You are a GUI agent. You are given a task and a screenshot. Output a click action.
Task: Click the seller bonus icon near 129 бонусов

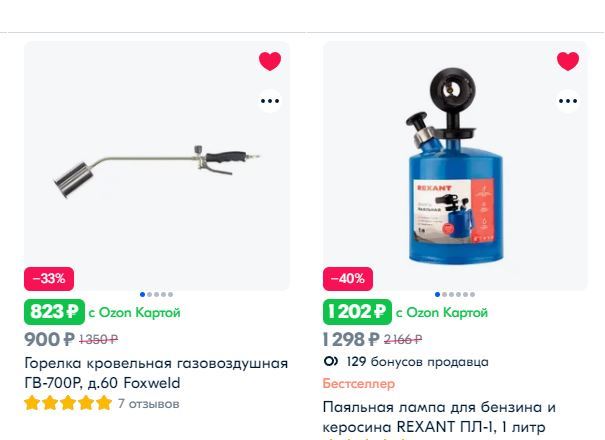331,362
